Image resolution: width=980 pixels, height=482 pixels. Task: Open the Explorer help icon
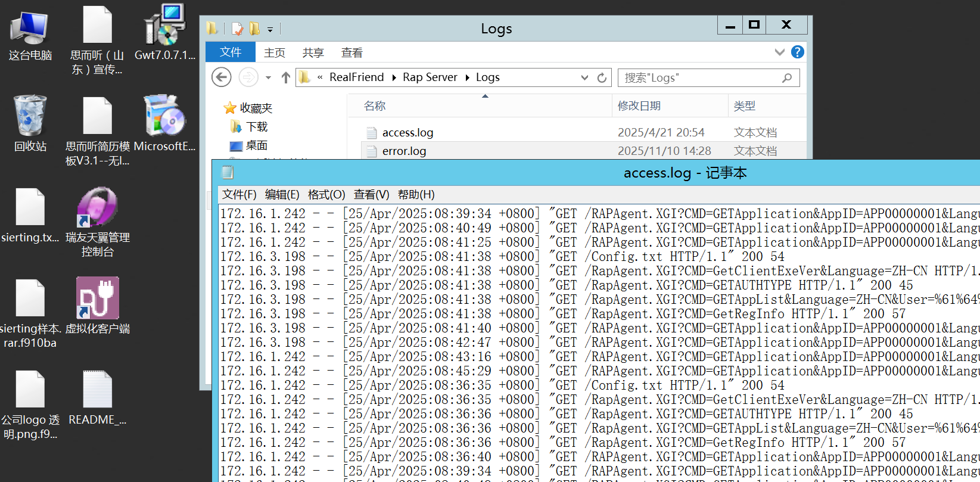(x=797, y=52)
